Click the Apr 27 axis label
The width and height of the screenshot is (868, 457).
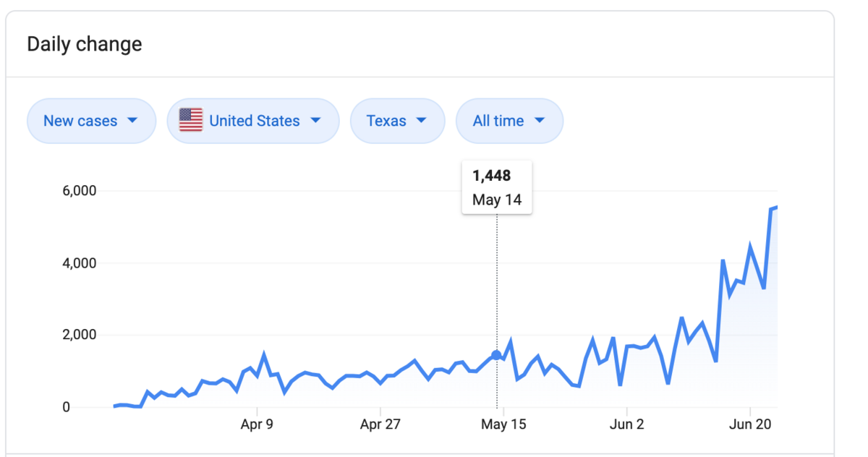[x=380, y=424]
